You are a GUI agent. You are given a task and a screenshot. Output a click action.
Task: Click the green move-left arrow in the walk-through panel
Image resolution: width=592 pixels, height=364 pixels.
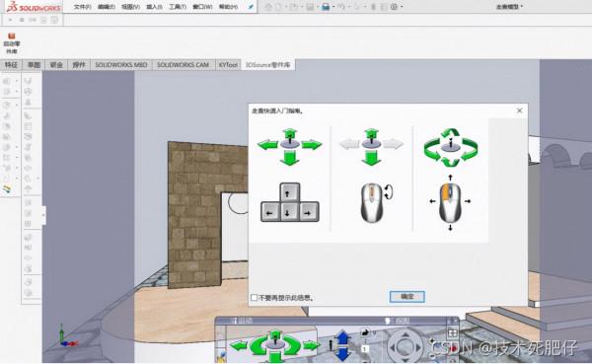coord(238,345)
